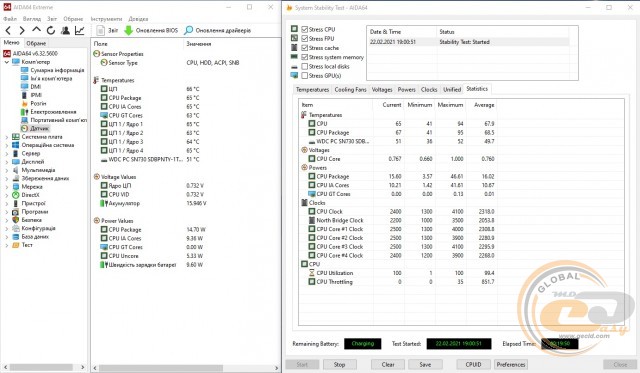Switch to the Voltages tab
This screenshot has height=373, width=640.
[382, 90]
